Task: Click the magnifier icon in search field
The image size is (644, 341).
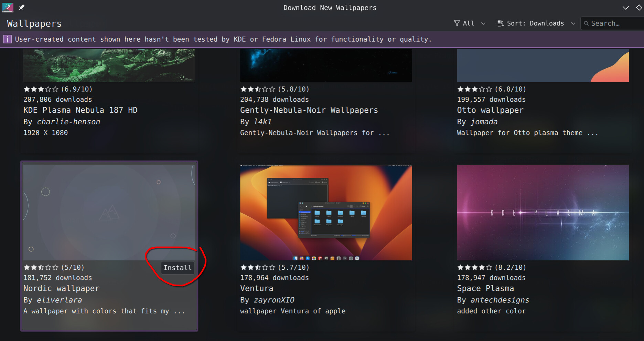Action: pyautogui.click(x=586, y=23)
